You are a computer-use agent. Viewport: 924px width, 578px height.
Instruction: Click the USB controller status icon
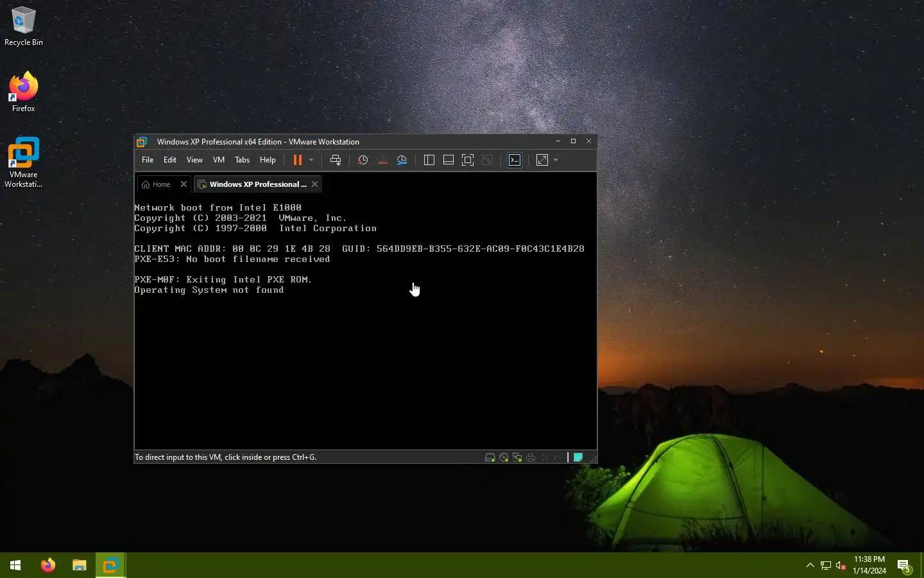click(x=558, y=457)
